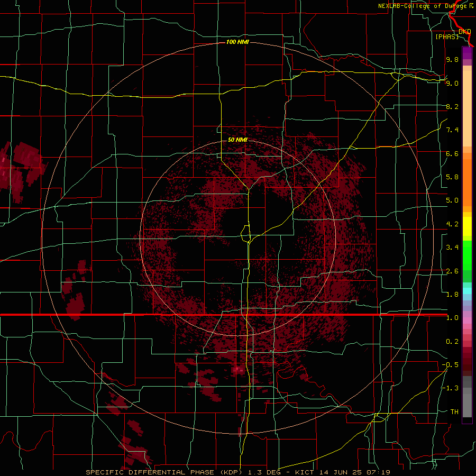Click the 1.8 color scale label
The height and width of the screenshot is (476, 476).
452,295
